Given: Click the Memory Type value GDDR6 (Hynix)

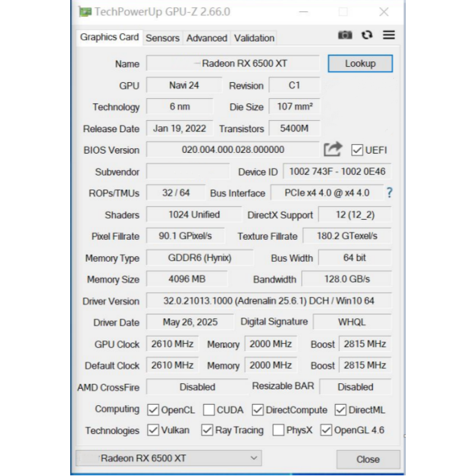Looking at the screenshot, I should pos(200,258).
